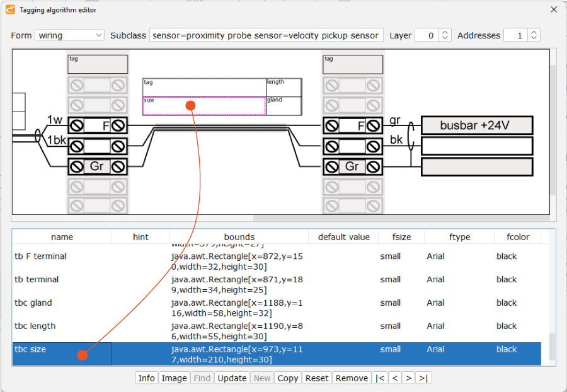Image resolution: width=567 pixels, height=392 pixels.
Task: Select the tb terminal row
Action: pyautogui.click(x=277, y=285)
